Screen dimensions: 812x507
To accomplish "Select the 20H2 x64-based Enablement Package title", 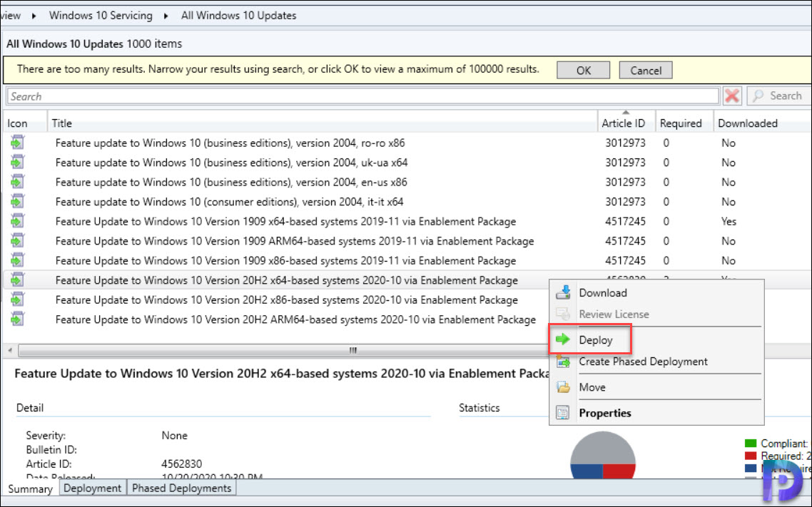I will coord(286,280).
